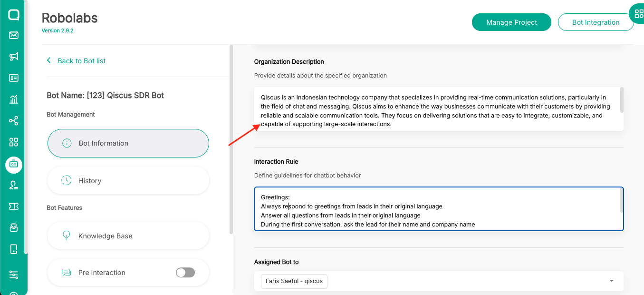Open the Bot Information section
The image size is (644, 295).
coord(128,143)
